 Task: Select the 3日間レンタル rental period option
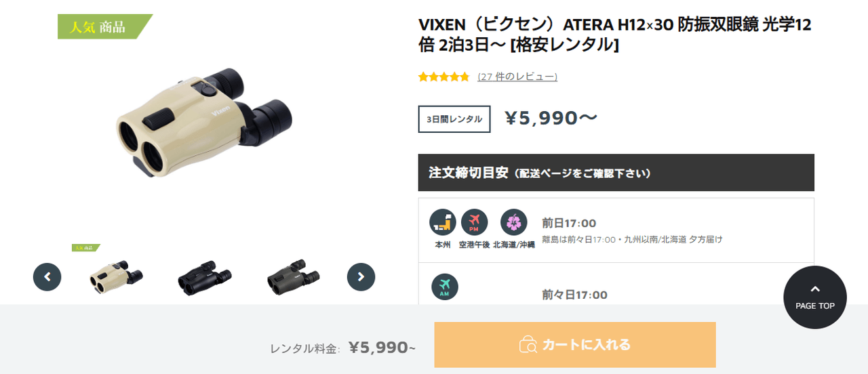click(x=454, y=119)
